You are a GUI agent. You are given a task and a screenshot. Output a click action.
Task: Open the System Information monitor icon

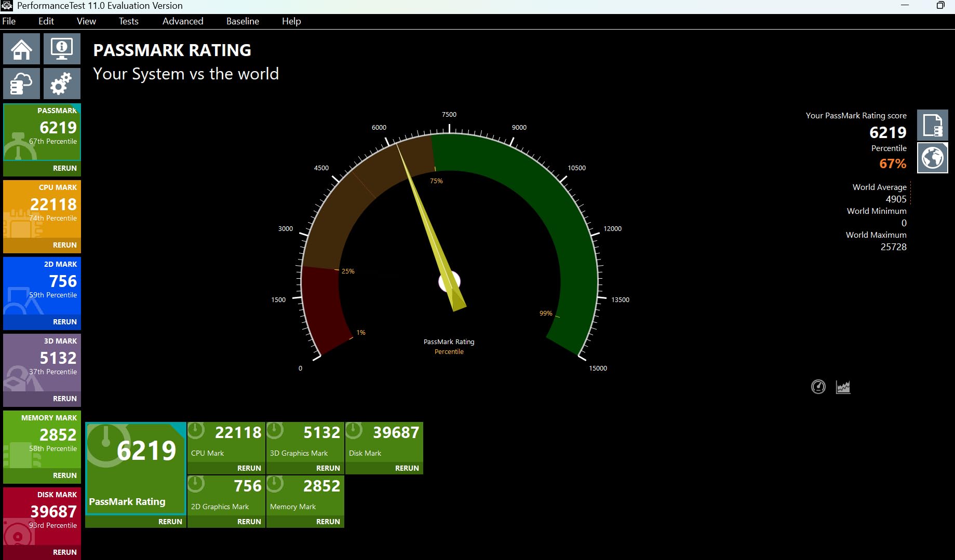click(x=62, y=49)
